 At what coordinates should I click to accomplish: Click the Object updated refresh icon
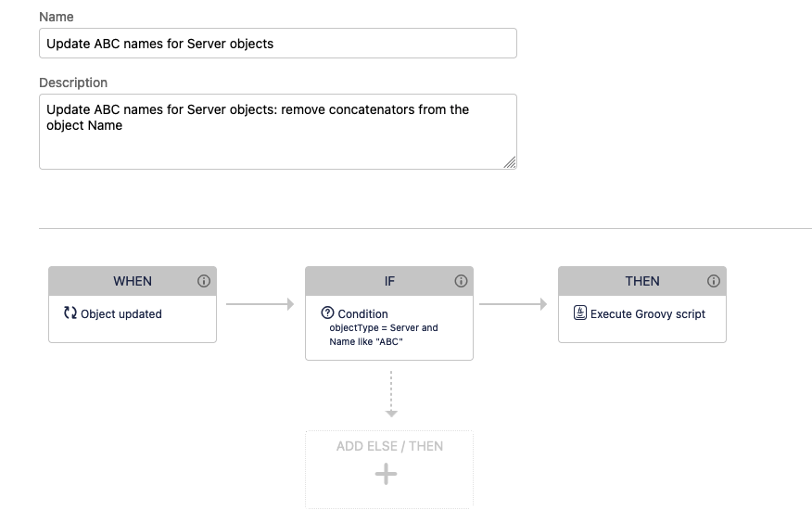coord(70,313)
